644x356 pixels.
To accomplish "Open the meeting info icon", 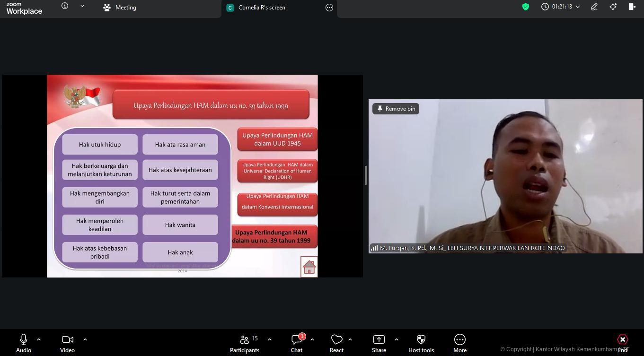I will 65,6.
